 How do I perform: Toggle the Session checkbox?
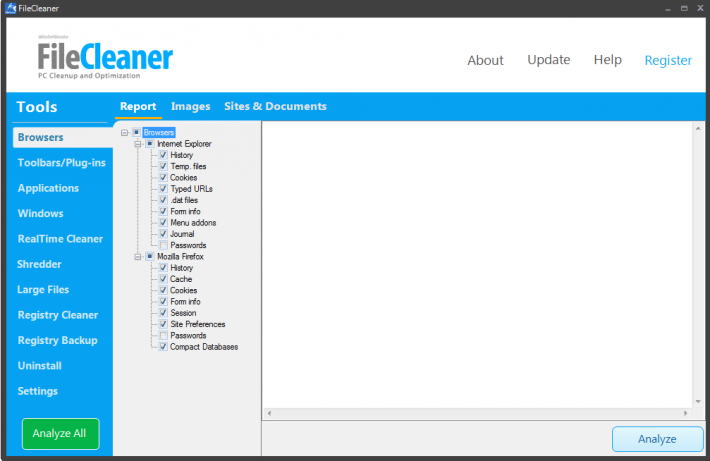tap(163, 313)
